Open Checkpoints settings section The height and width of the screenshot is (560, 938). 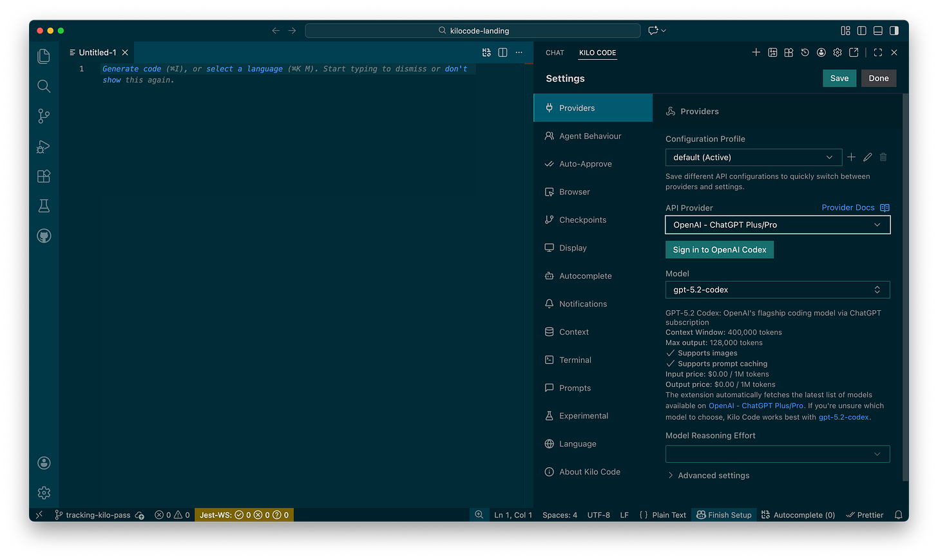click(593, 219)
